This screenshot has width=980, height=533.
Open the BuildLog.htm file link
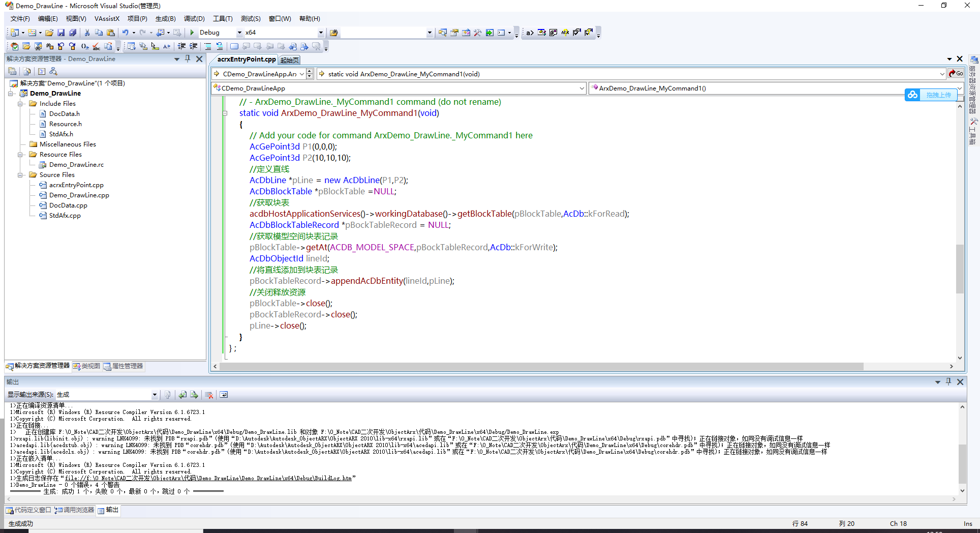(x=208, y=478)
